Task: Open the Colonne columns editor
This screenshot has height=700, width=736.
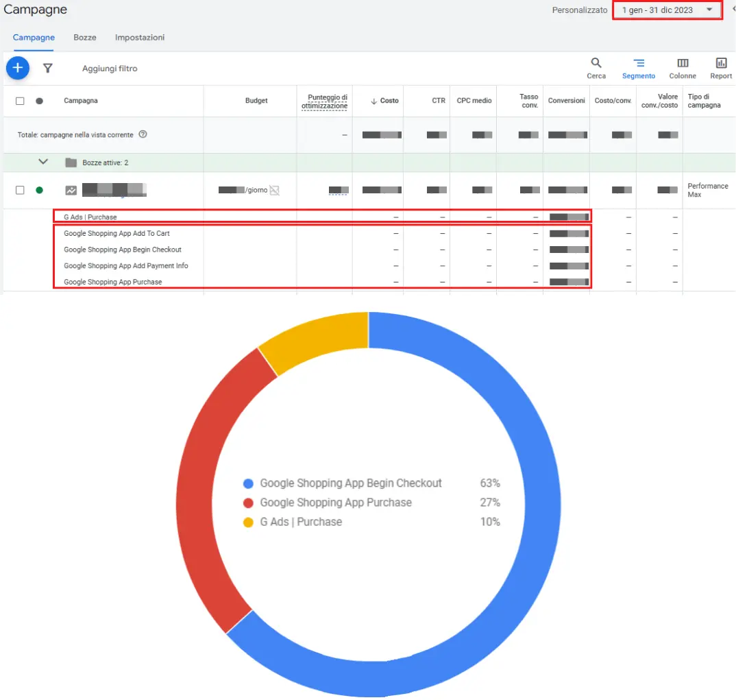Action: [x=683, y=68]
